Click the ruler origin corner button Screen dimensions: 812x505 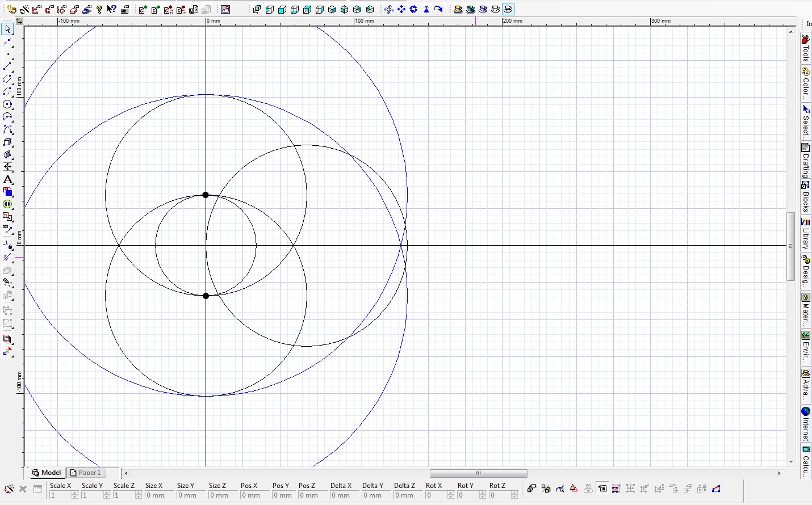click(x=19, y=21)
